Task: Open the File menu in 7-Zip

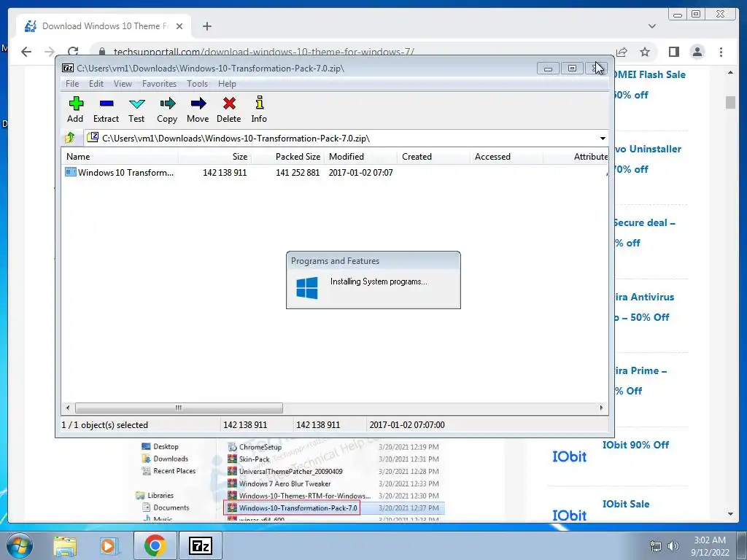Action: pyautogui.click(x=72, y=84)
